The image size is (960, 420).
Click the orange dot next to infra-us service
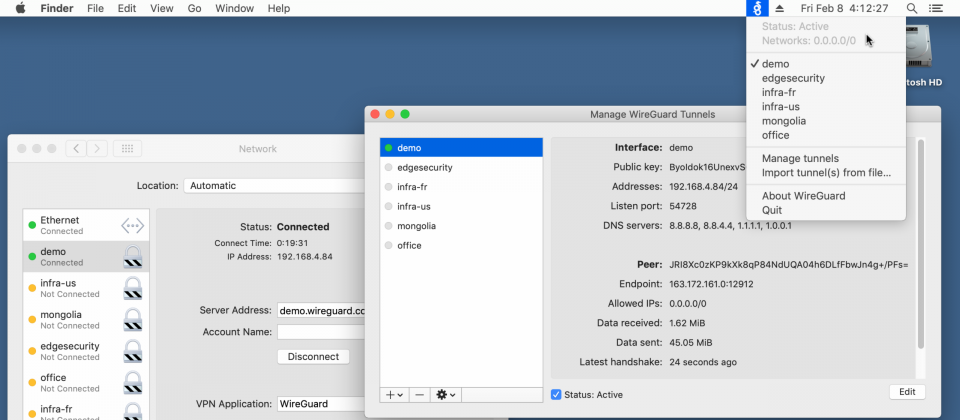(32, 288)
